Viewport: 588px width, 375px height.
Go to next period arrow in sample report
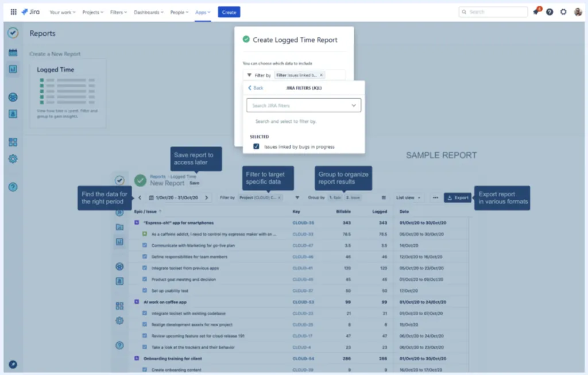206,198
